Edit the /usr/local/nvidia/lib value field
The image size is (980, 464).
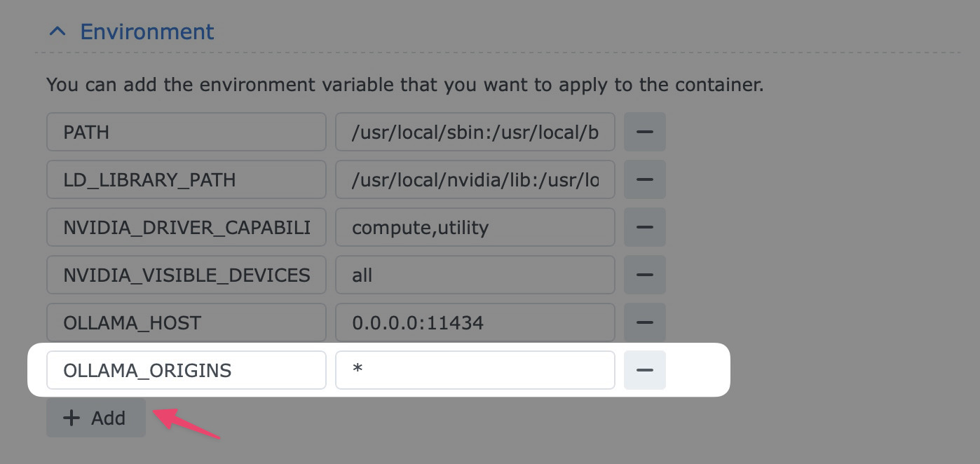click(475, 179)
